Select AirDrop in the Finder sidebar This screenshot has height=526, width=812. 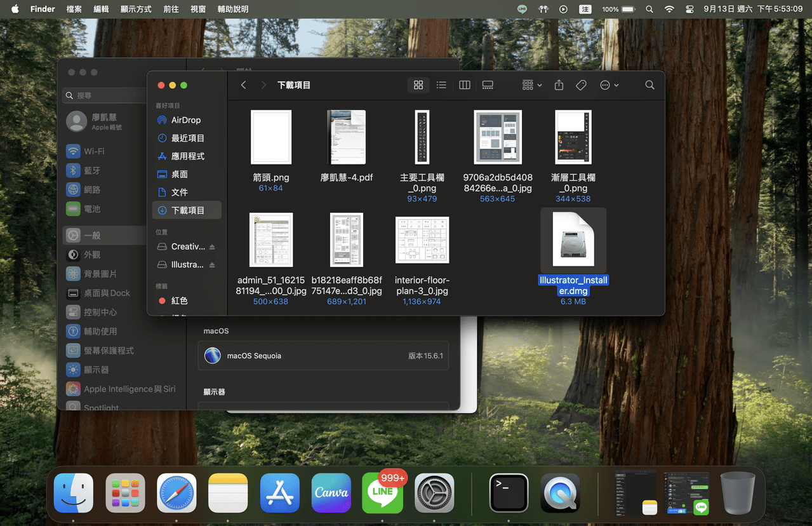point(187,120)
